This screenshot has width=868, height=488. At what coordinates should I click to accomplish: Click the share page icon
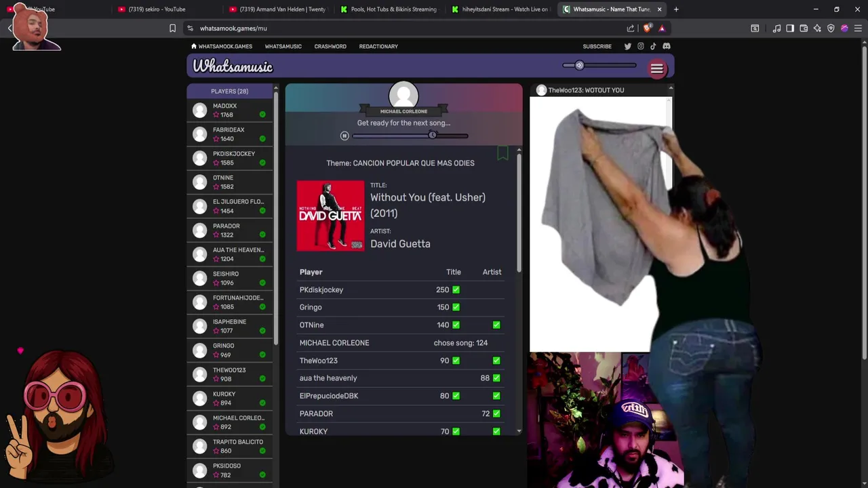pos(631,28)
